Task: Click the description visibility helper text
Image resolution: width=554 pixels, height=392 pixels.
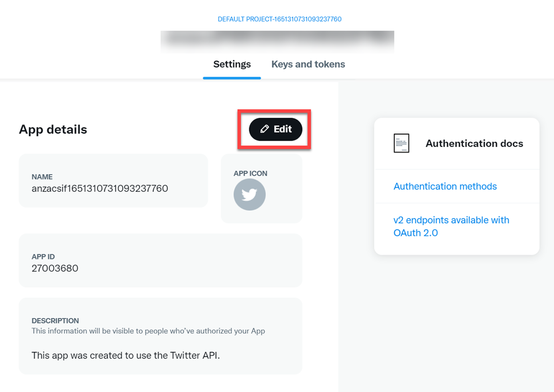Action: [x=148, y=331]
